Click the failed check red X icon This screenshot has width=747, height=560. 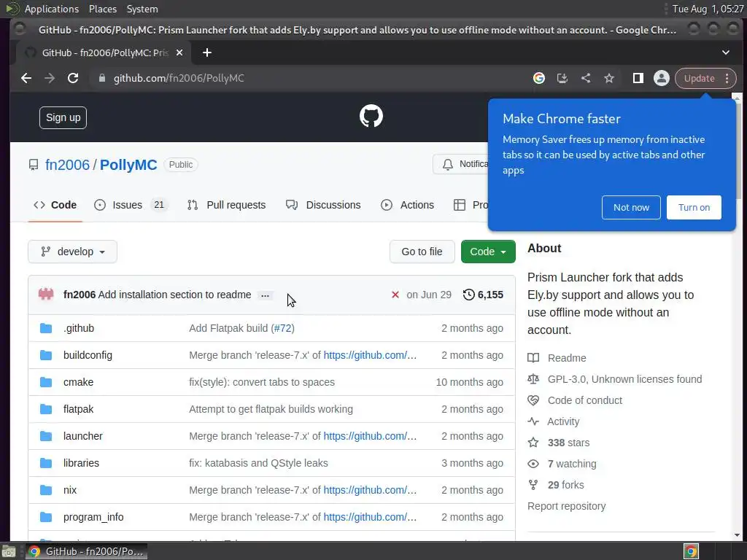coord(395,295)
